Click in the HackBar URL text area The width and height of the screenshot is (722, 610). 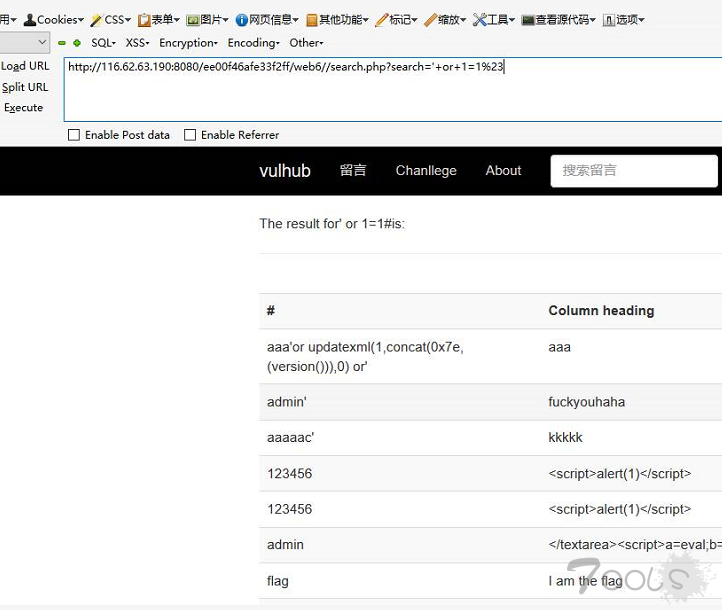pyautogui.click(x=393, y=89)
